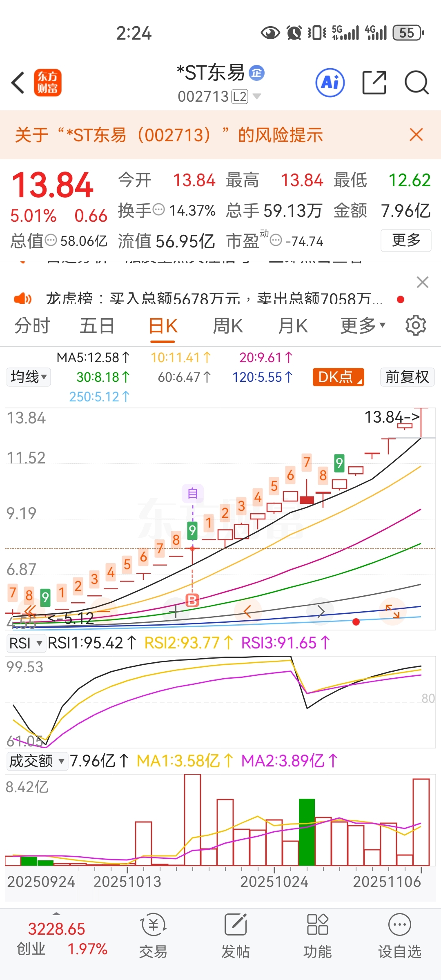Tap the 创业 index 3228.65 quote
Screen dimensions: 441x980
pyautogui.click(x=62, y=938)
